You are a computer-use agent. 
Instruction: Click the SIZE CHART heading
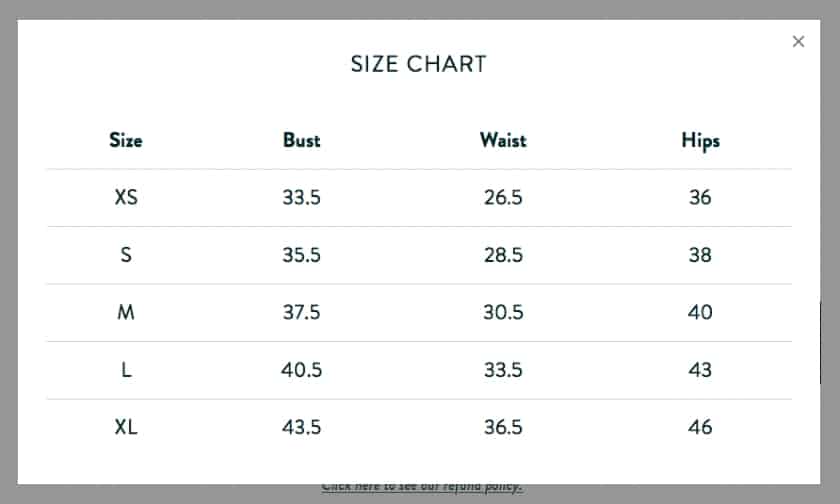tap(418, 64)
